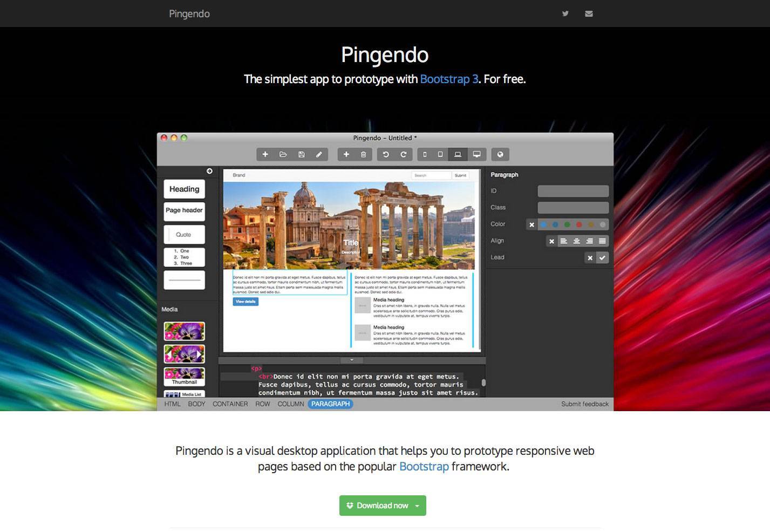Pick the ordered list One Two Three component

(185, 257)
